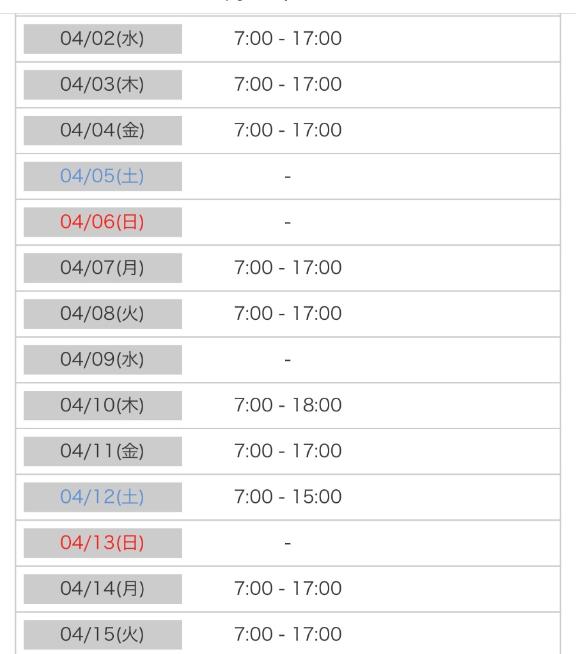
Task: Click the 04/07(月) date label
Action: click(x=103, y=268)
